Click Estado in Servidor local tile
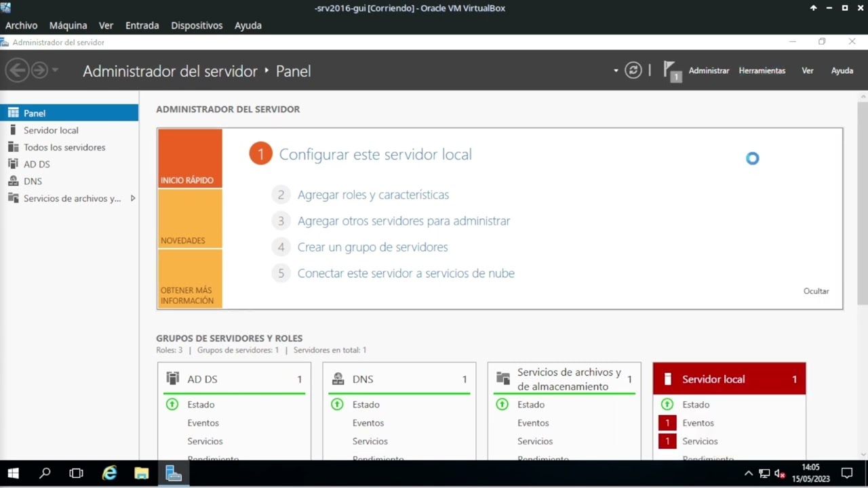Viewport: 868px width, 488px height. click(696, 405)
